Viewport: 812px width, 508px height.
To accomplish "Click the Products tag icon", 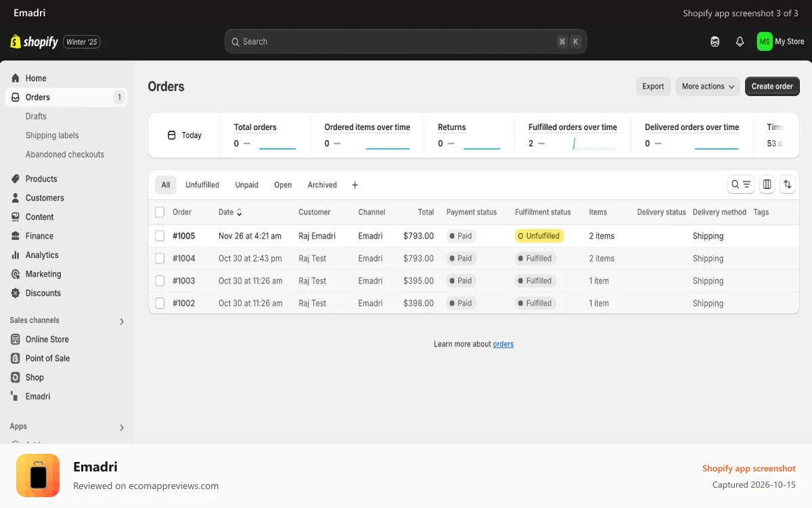I will 16,179.
